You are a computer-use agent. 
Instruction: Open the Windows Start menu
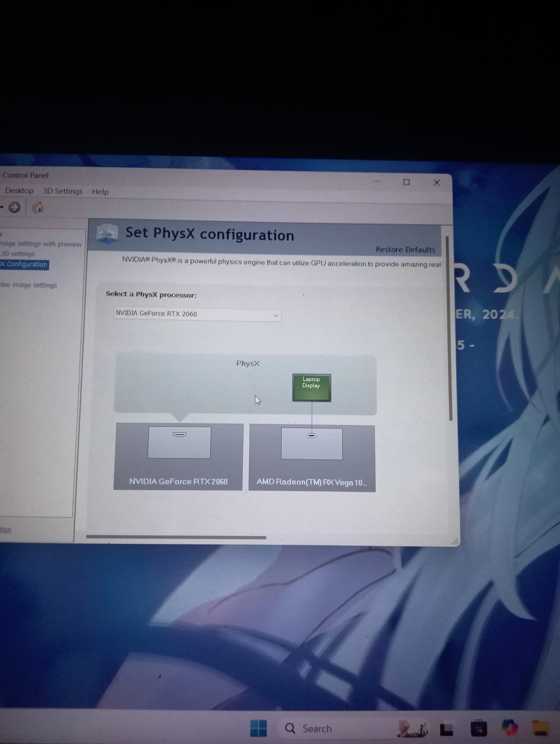point(259,728)
